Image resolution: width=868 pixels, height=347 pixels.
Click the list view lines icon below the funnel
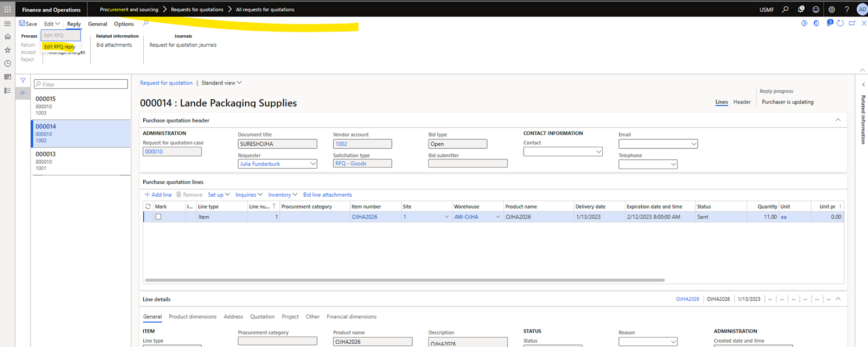point(23,93)
